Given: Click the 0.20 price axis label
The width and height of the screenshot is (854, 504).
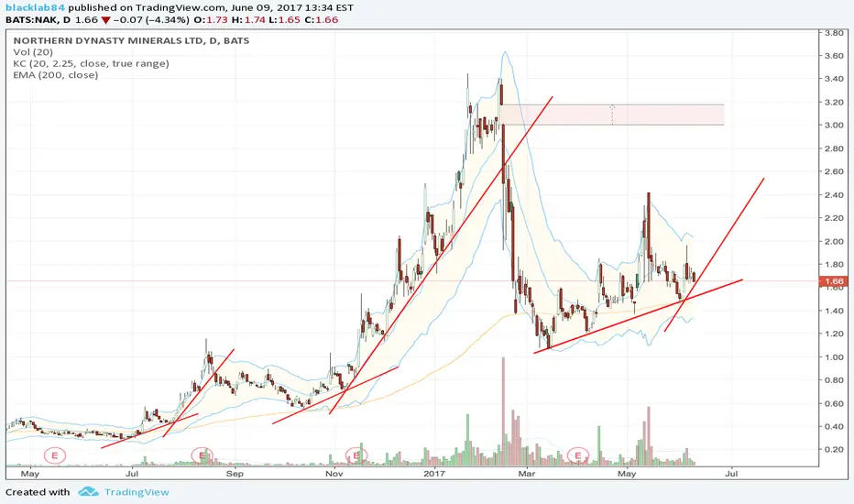Looking at the screenshot, I should (834, 450).
